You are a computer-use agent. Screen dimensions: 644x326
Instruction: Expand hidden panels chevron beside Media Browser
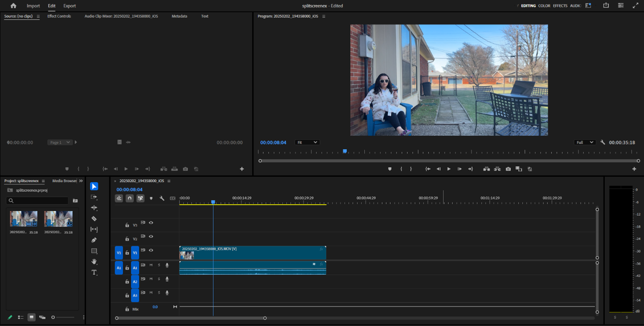pyautogui.click(x=81, y=181)
